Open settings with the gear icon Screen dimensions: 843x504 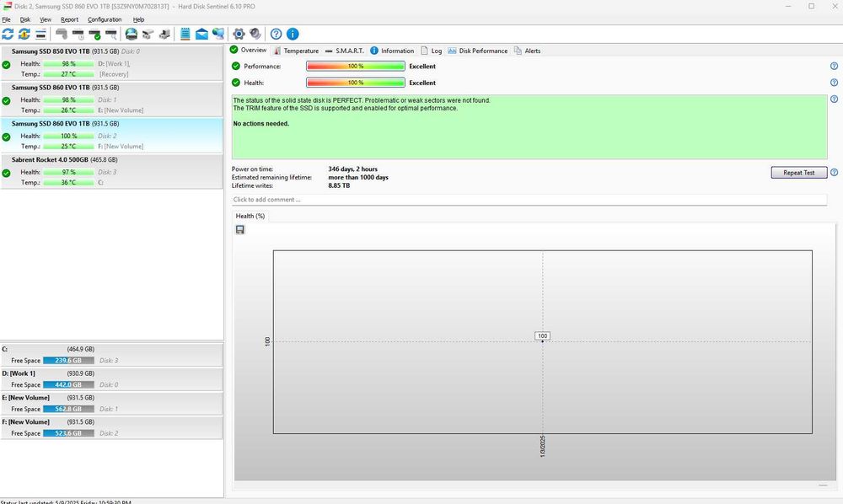tap(239, 34)
